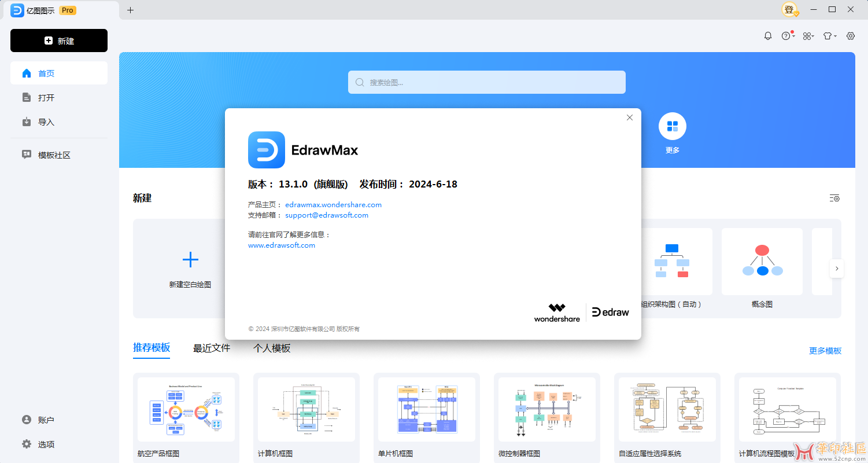Open the 更多模板 link
This screenshot has width=868, height=463.
tap(825, 350)
